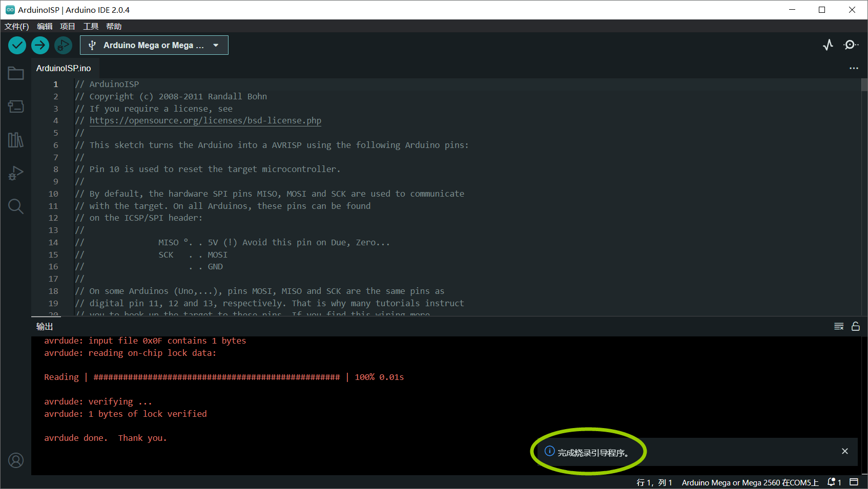This screenshot has width=868, height=489.
Task: Click the 'with the target. On all Arduinos' line
Action: [x=223, y=206]
